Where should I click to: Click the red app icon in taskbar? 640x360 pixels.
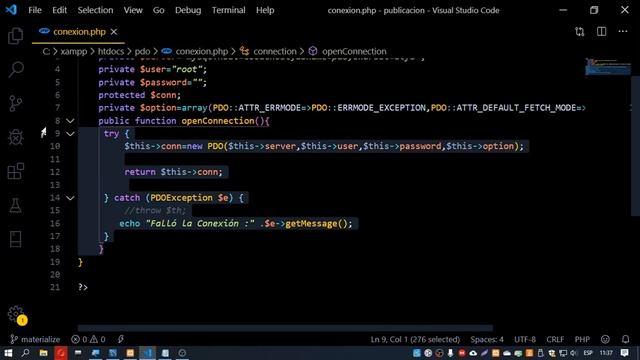(x=61, y=353)
